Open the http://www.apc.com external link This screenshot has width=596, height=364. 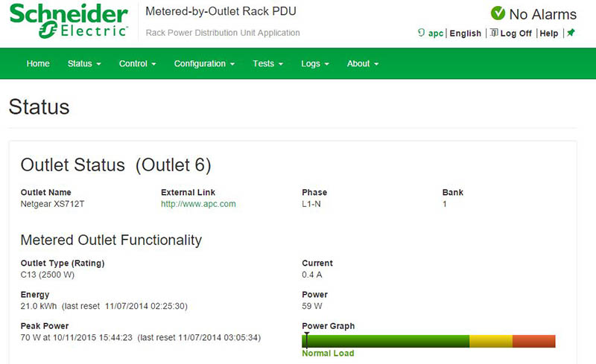click(x=198, y=204)
